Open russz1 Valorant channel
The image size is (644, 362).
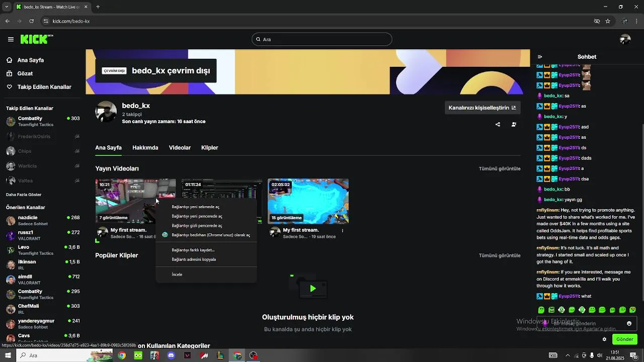(43, 235)
